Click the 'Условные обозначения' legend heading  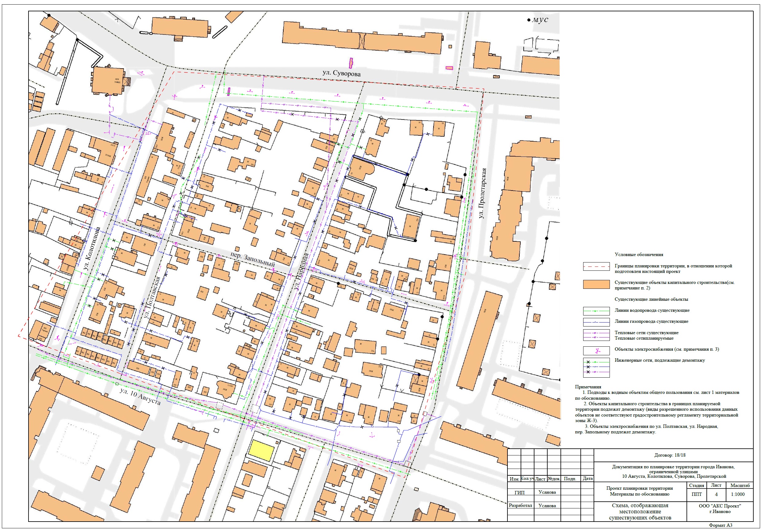click(639, 254)
